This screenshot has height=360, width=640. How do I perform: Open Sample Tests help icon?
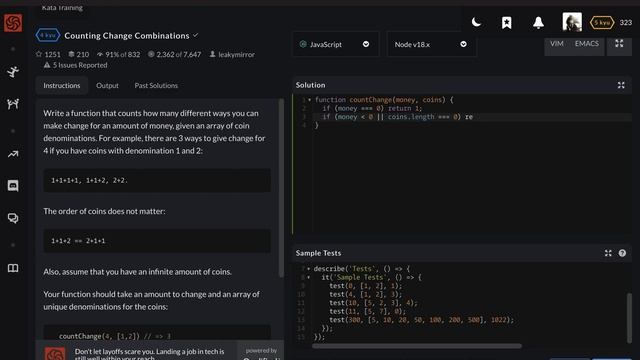[x=622, y=253]
